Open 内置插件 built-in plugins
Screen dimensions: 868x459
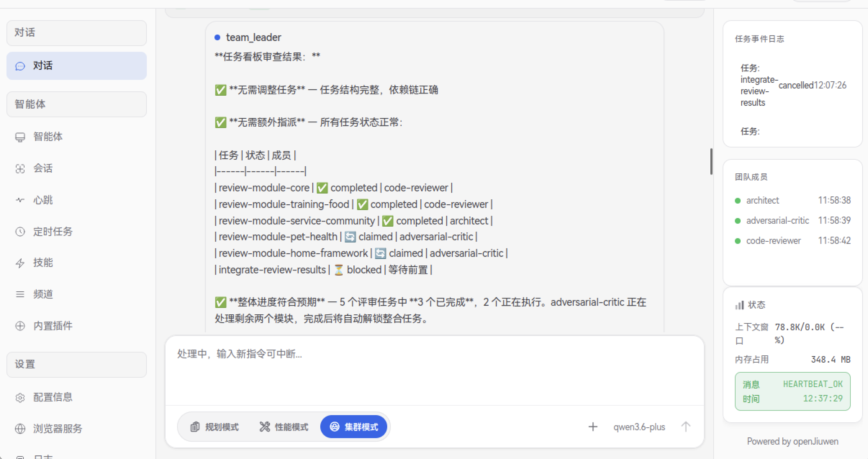pyautogui.click(x=77, y=326)
